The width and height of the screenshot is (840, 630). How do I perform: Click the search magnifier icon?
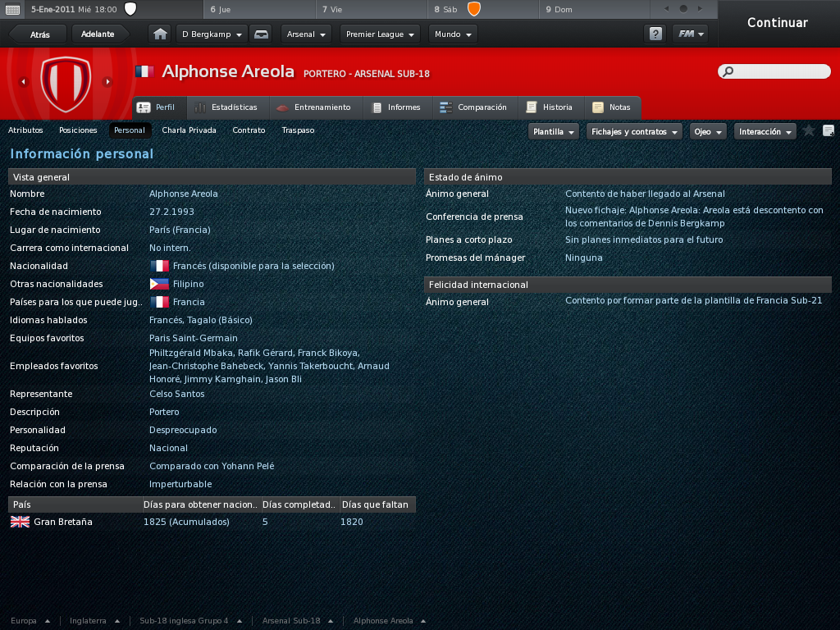click(x=728, y=71)
